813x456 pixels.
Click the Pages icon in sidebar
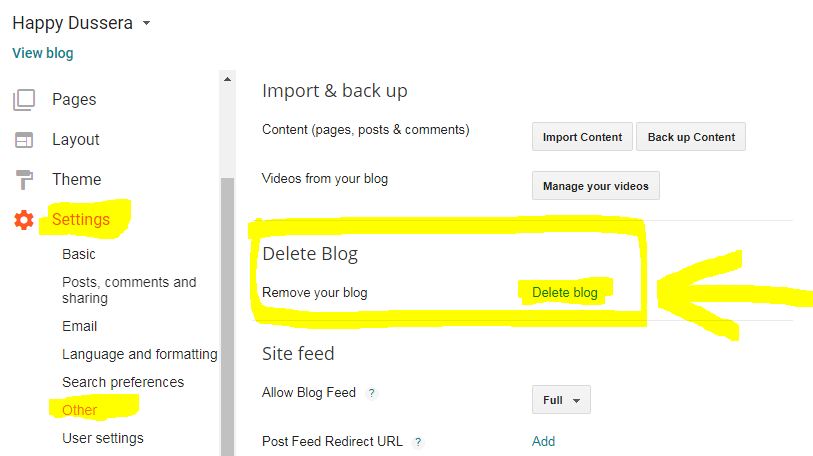23,100
